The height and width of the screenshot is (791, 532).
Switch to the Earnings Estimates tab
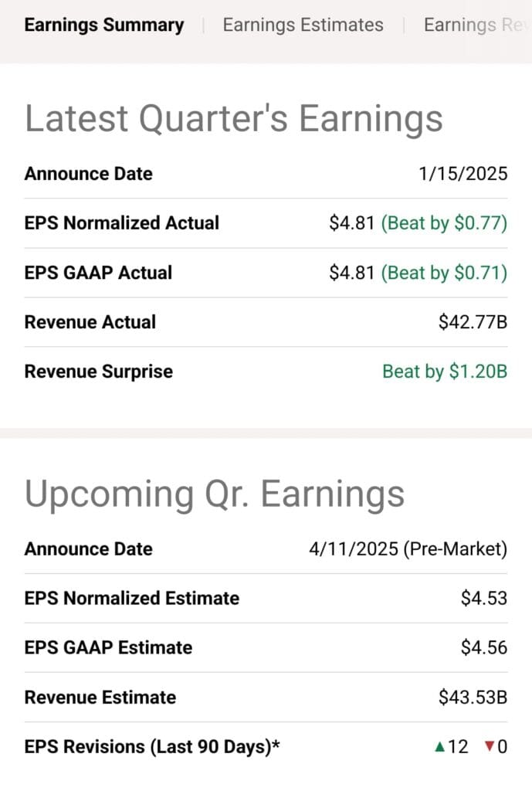(303, 25)
